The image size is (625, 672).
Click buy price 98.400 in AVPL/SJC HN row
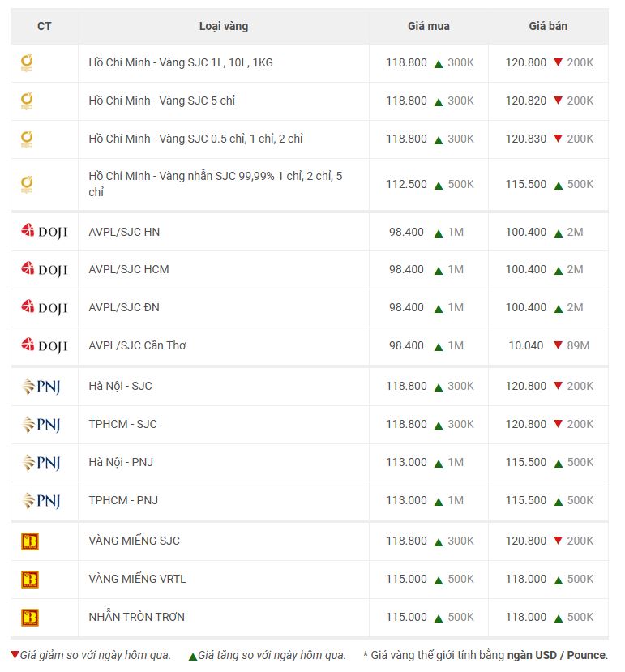406,232
